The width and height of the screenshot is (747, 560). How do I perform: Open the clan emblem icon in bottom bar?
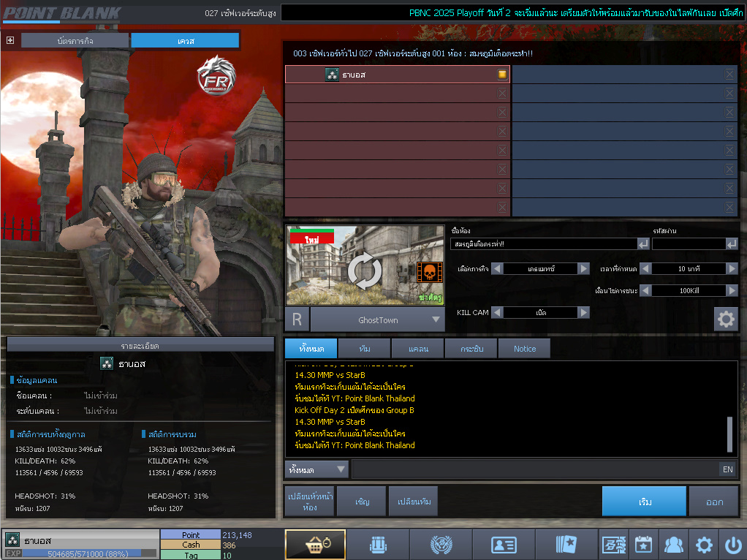click(x=441, y=545)
